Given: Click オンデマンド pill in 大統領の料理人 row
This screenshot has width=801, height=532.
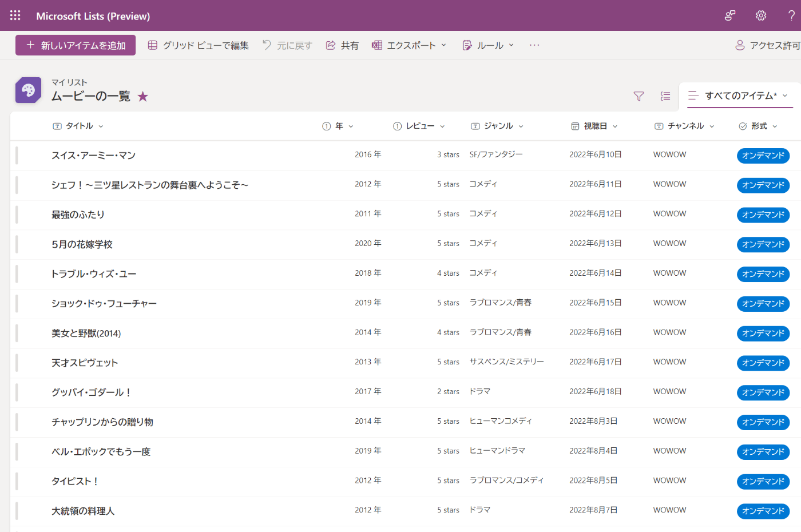Looking at the screenshot, I should click(x=763, y=511).
